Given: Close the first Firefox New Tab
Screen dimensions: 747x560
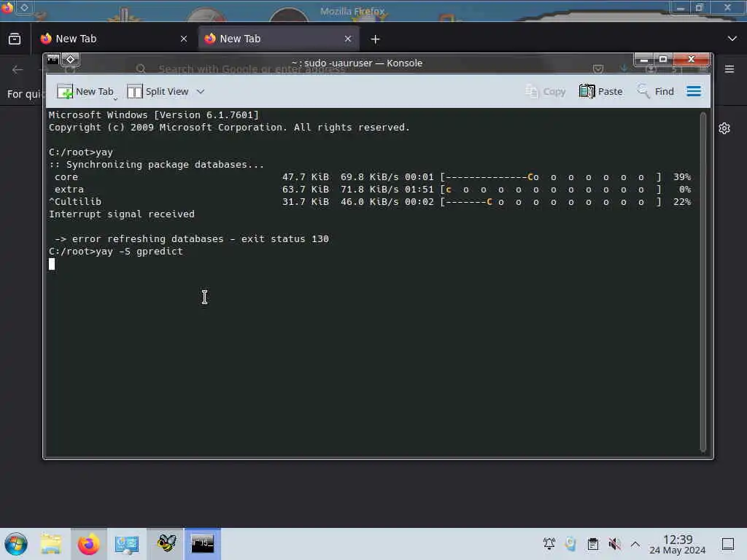Looking at the screenshot, I should tap(184, 39).
